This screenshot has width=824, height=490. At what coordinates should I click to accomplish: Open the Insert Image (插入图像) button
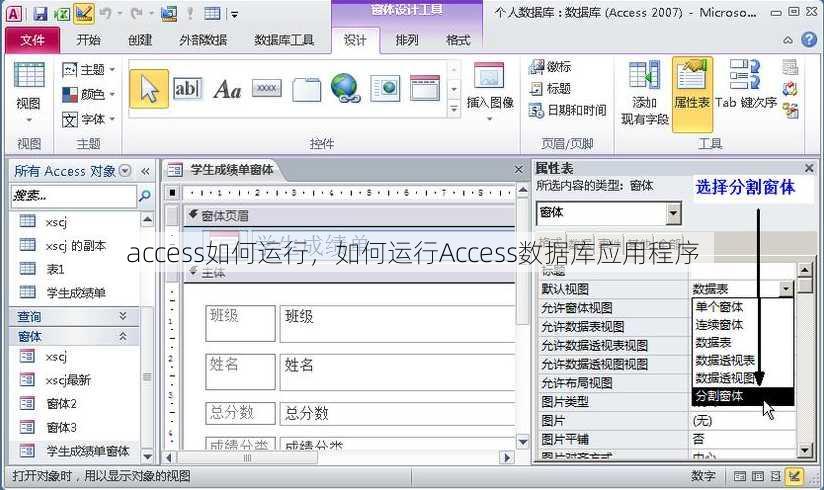489,91
